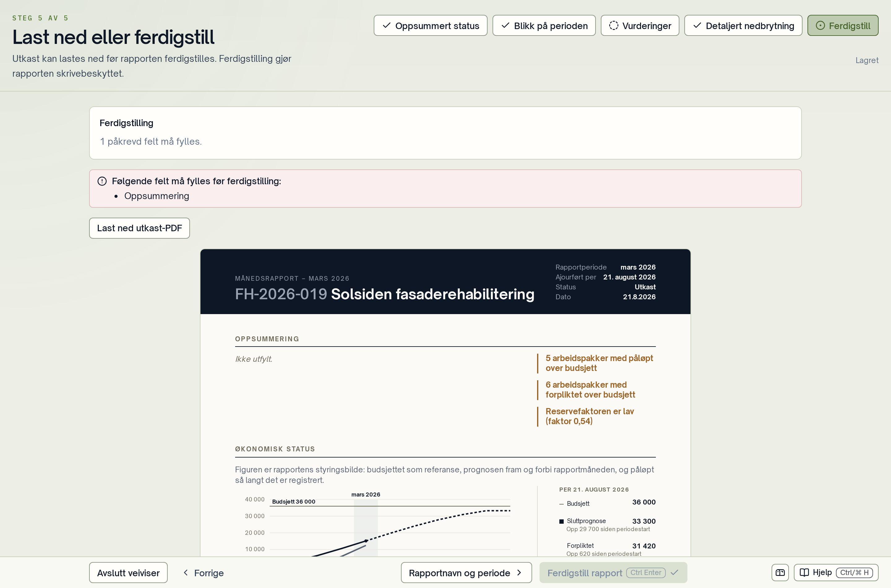This screenshot has width=891, height=588.
Task: Click checkmark icon on Oppsummert status
Action: [386, 25]
